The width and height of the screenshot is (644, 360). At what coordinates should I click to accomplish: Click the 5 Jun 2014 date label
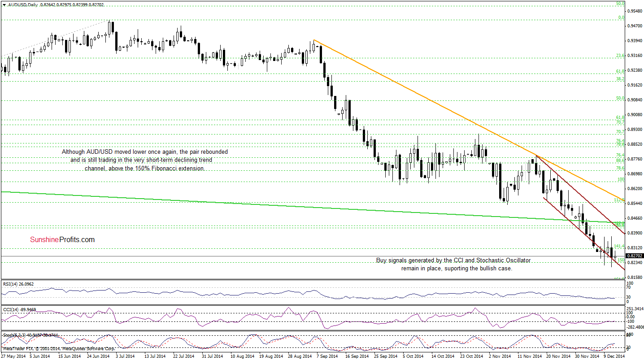coord(40,356)
